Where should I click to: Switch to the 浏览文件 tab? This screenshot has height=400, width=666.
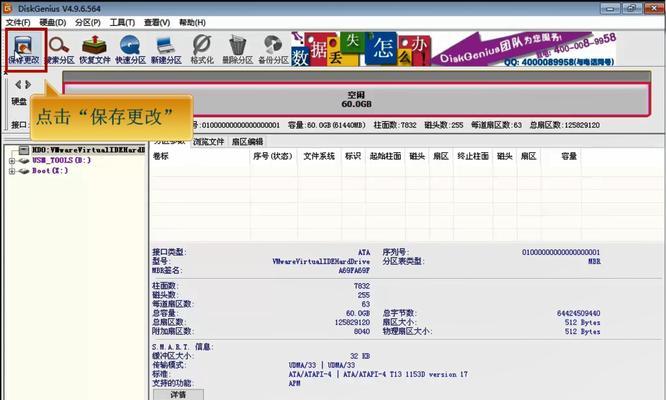(x=208, y=142)
